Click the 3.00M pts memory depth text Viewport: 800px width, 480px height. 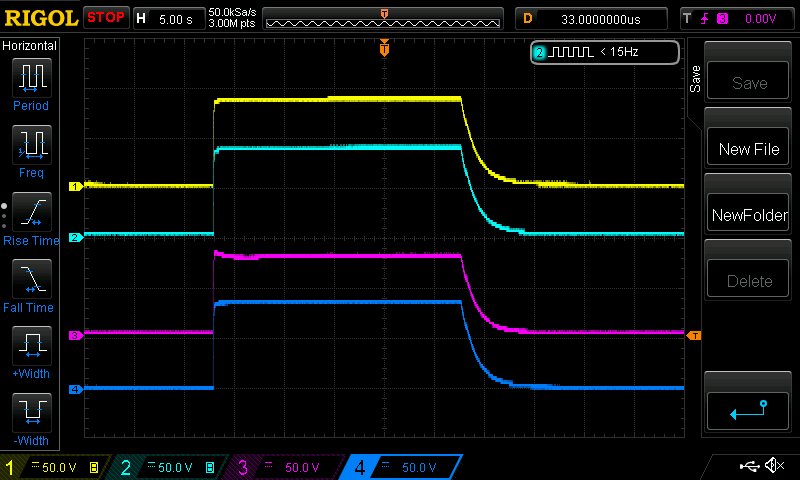pos(232,23)
